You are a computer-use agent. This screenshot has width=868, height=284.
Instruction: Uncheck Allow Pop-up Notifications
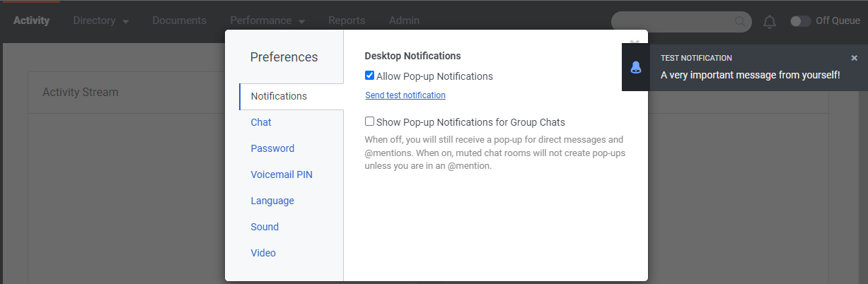(x=369, y=76)
